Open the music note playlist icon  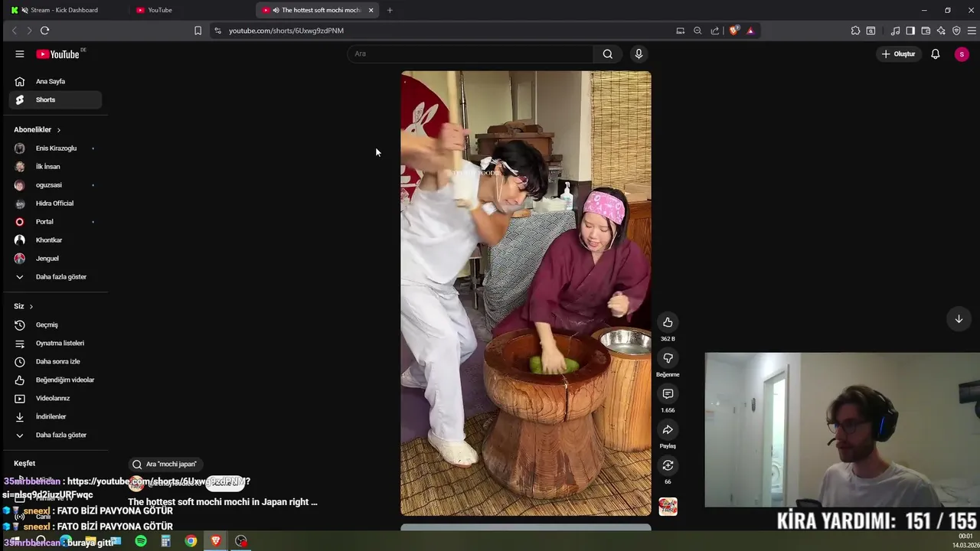click(x=895, y=31)
